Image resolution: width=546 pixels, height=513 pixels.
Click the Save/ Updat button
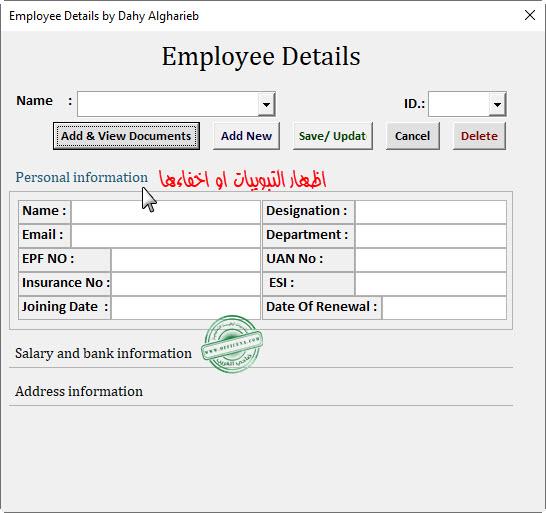click(x=333, y=136)
